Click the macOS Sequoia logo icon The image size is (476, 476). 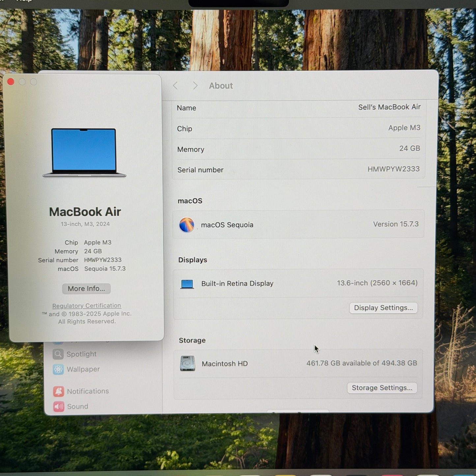coord(187,225)
